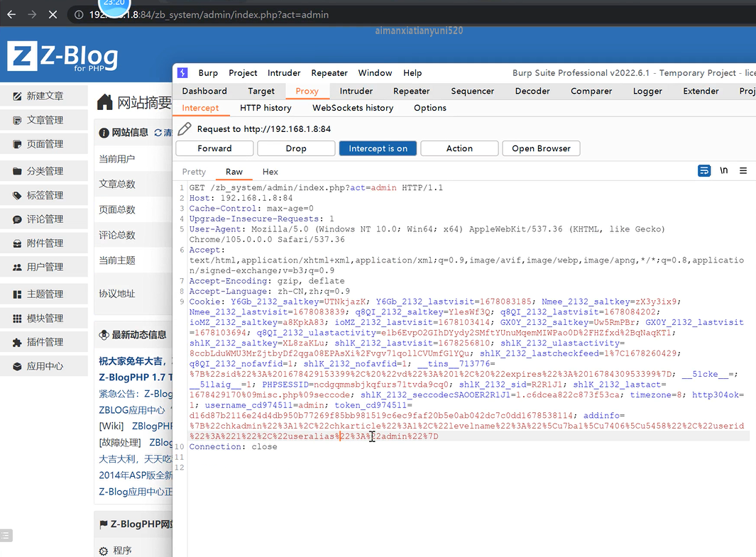Viewport: 756px width, 557px height.
Task: Toggle the word wrap icon in Burp editor
Action: click(704, 170)
